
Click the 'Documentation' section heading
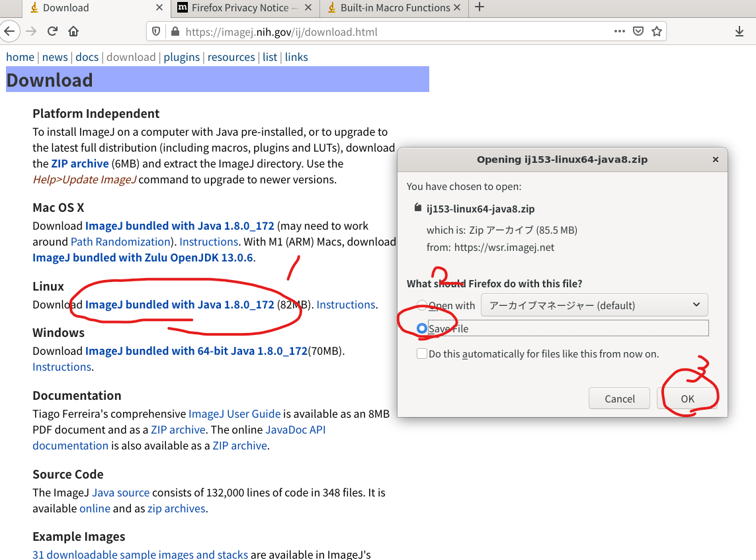click(x=77, y=396)
